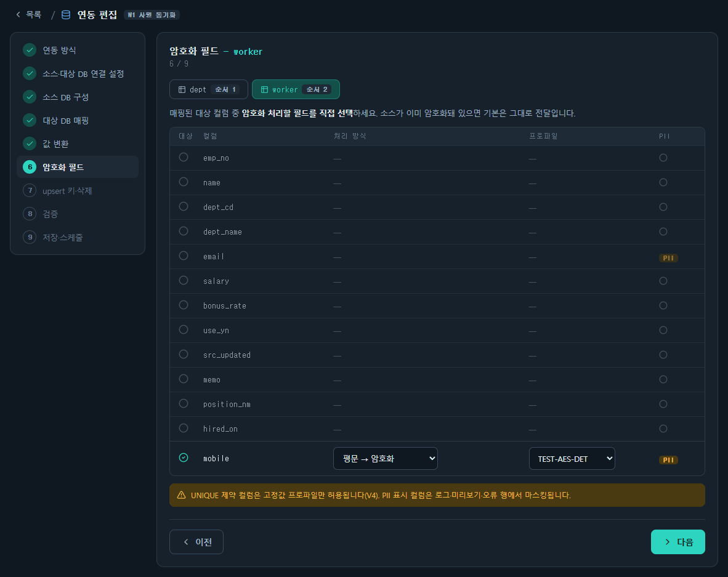The image size is (728, 577).
Task: Open the TEST-AES-DET profile dropdown
Action: point(572,459)
